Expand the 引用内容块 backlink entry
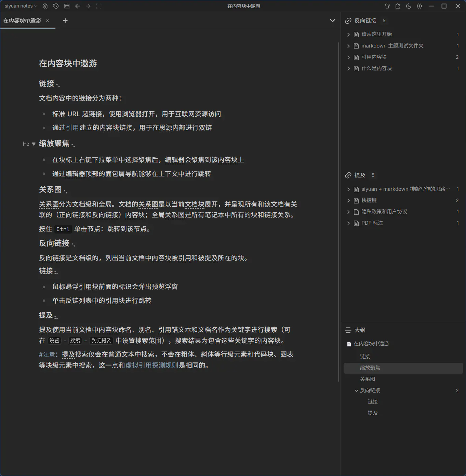 click(348, 57)
